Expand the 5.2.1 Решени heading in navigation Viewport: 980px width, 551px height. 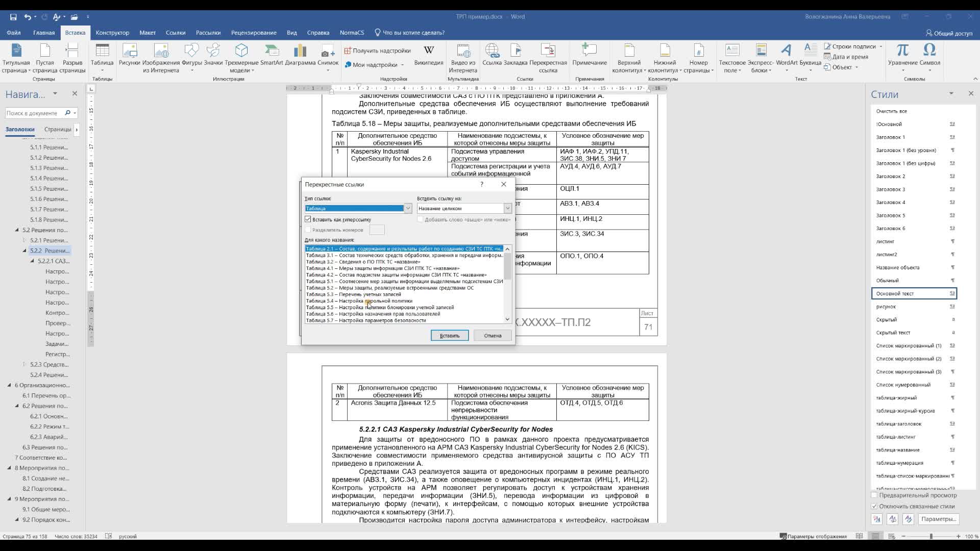(24, 240)
